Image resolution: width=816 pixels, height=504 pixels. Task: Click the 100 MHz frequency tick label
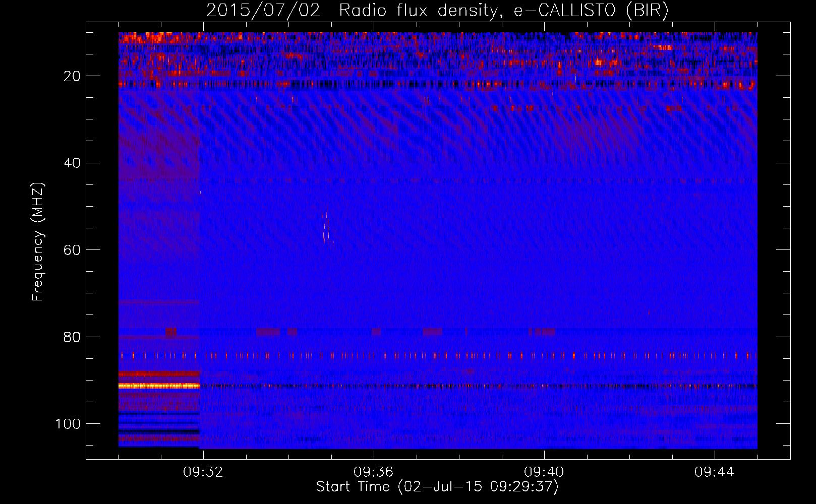click(x=68, y=424)
